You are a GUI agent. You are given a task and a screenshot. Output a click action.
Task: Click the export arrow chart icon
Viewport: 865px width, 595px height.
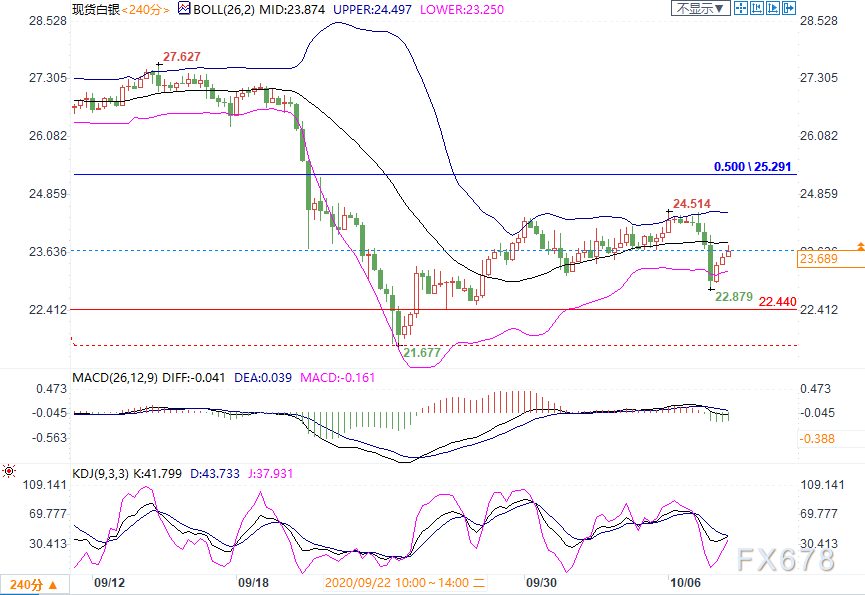(789, 8)
